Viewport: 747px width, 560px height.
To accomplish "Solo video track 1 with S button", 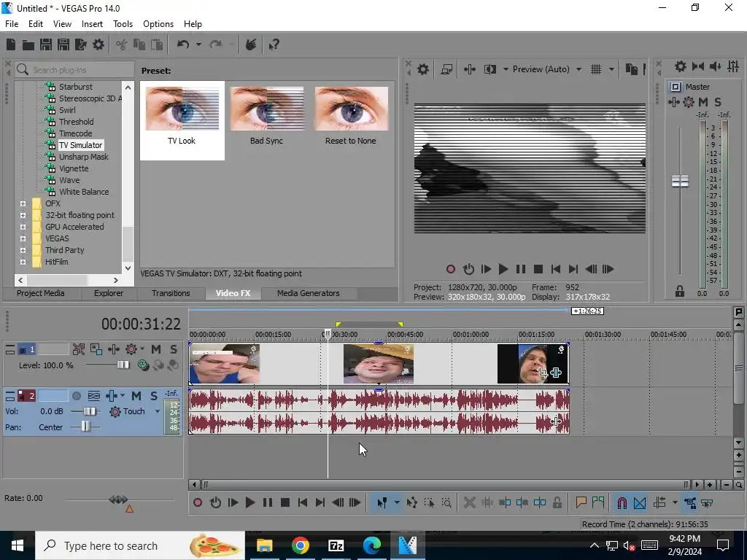I will (174, 349).
